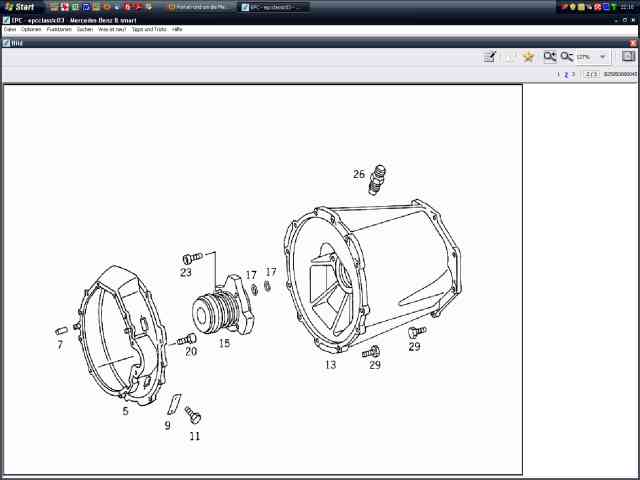This screenshot has height=480, width=640.
Task: Open the zoom percentage dropdown
Action: point(602,57)
